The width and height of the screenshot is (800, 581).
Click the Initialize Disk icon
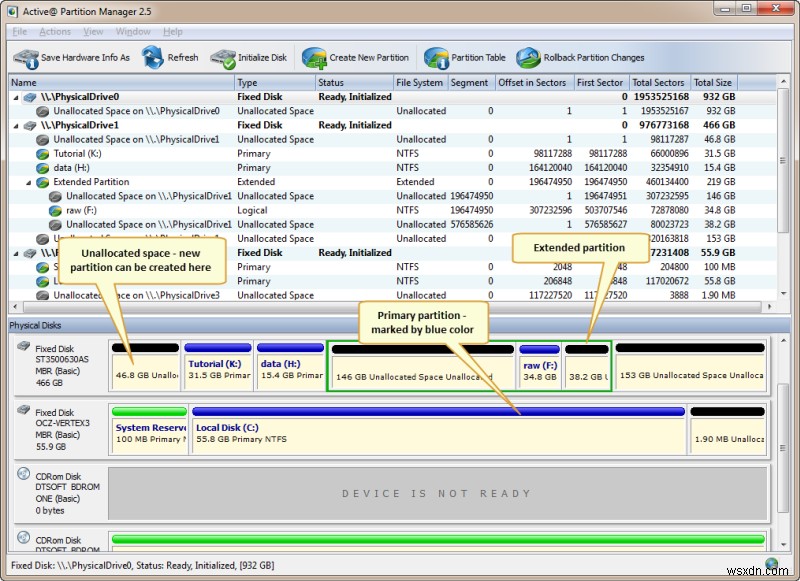223,58
